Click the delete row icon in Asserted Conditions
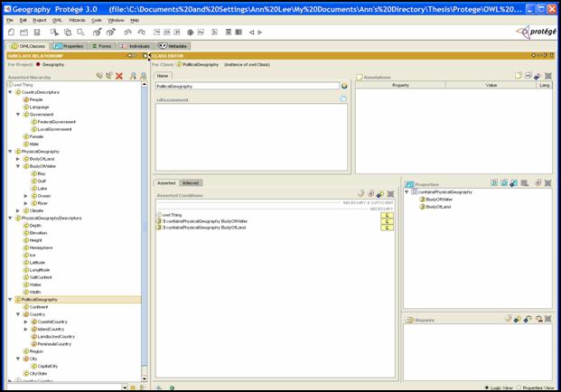 (x=390, y=194)
